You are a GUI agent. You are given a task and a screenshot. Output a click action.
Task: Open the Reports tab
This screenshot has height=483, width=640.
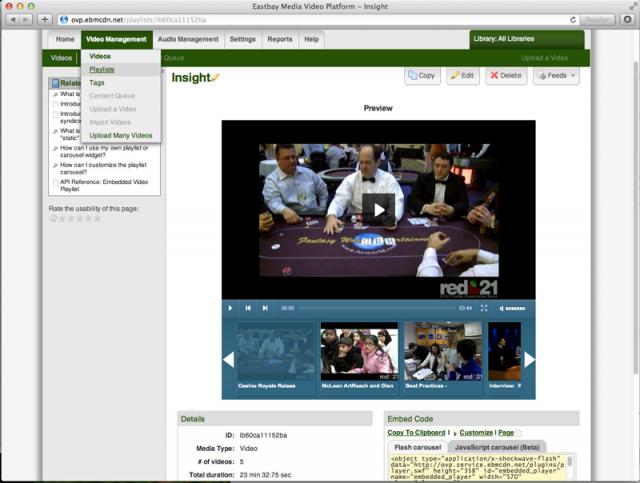[x=280, y=39]
